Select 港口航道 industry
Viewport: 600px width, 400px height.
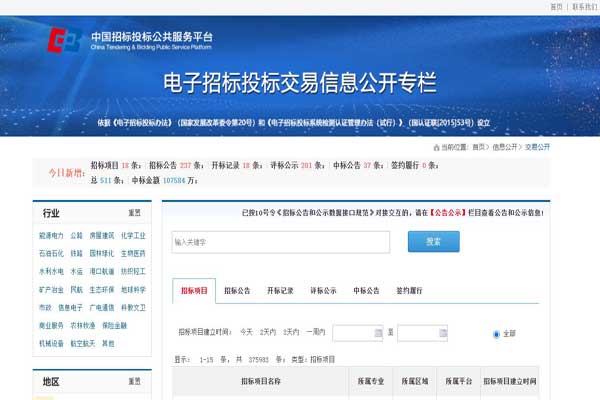tap(102, 271)
